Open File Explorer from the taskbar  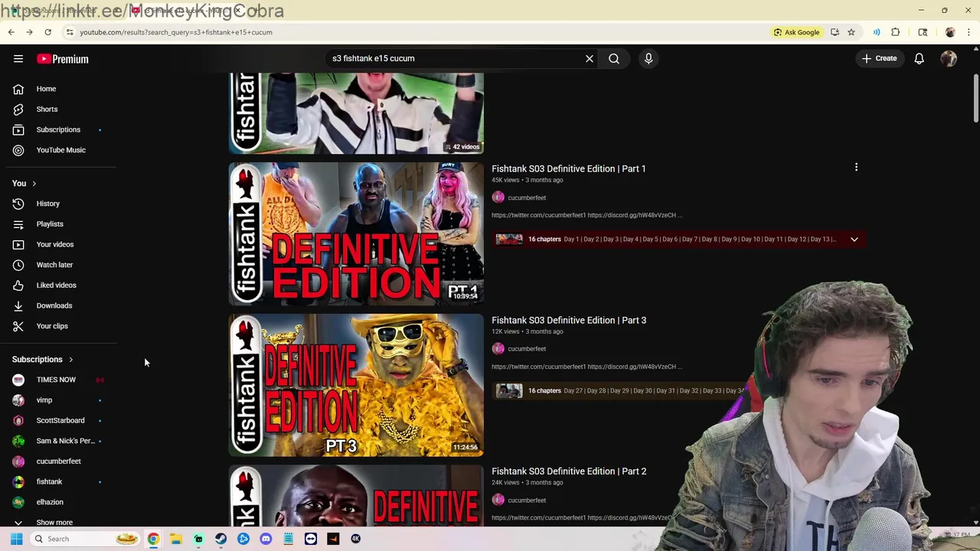176,539
